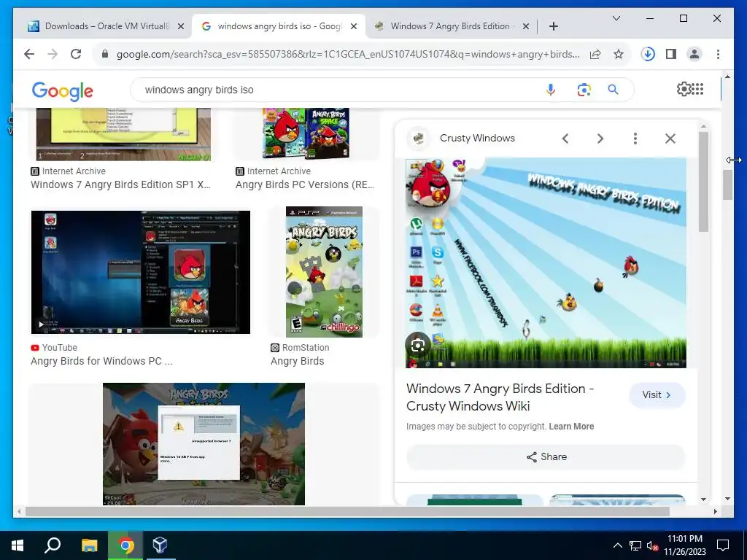Image resolution: width=747 pixels, height=560 pixels.
Task: Open the network tray icon
Action: (635, 545)
